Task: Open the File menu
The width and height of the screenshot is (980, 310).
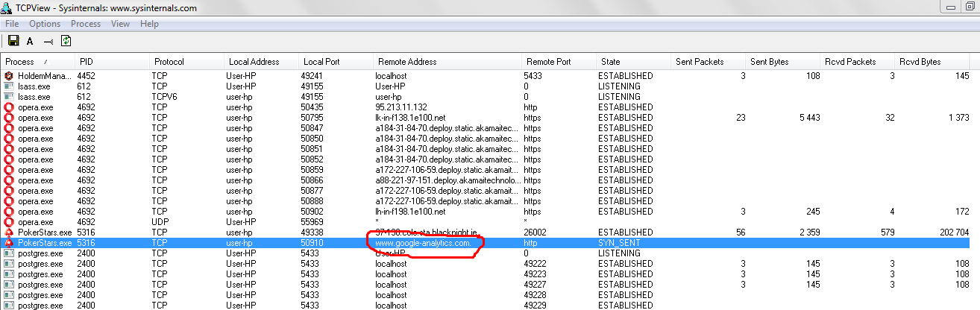Action: (12, 24)
